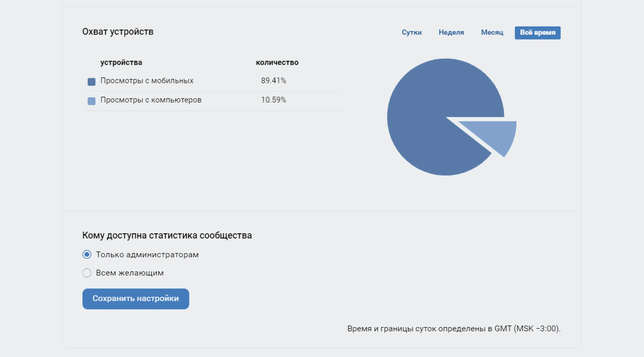Click the dark blue mobile views legend swatch

click(x=92, y=82)
